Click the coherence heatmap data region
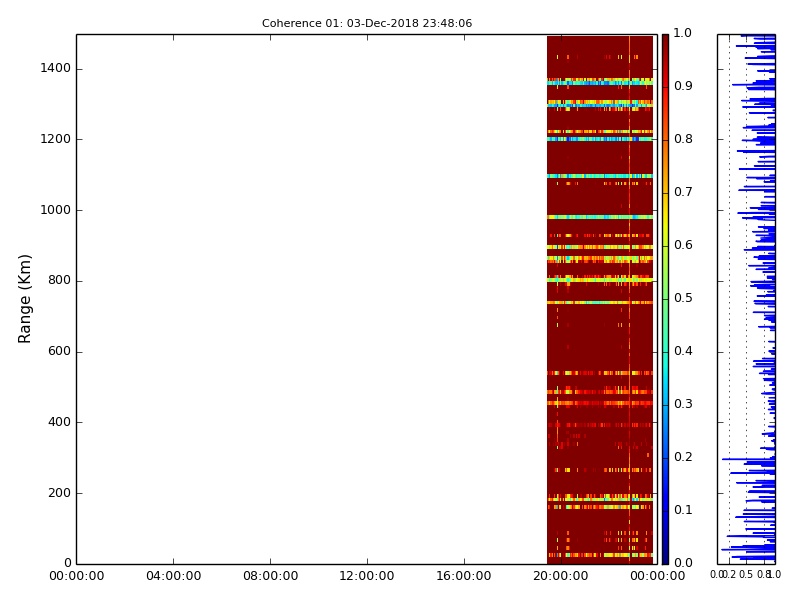800x600 pixels. (600, 299)
